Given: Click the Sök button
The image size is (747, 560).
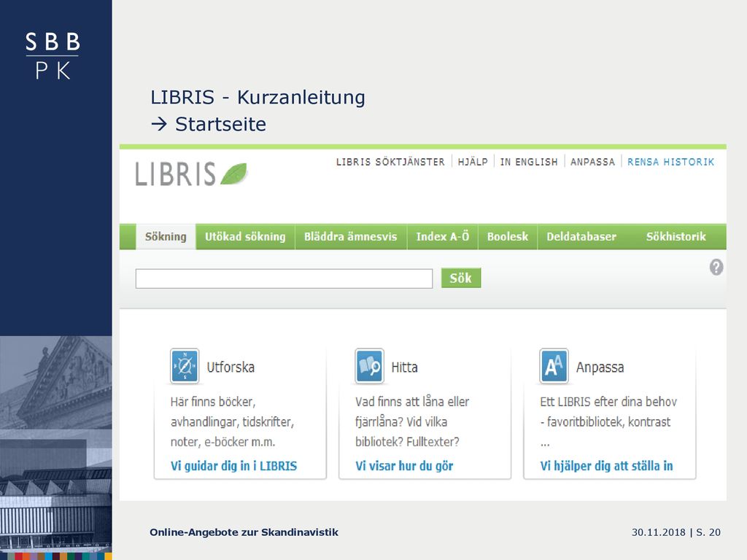Looking at the screenshot, I should point(461,278).
